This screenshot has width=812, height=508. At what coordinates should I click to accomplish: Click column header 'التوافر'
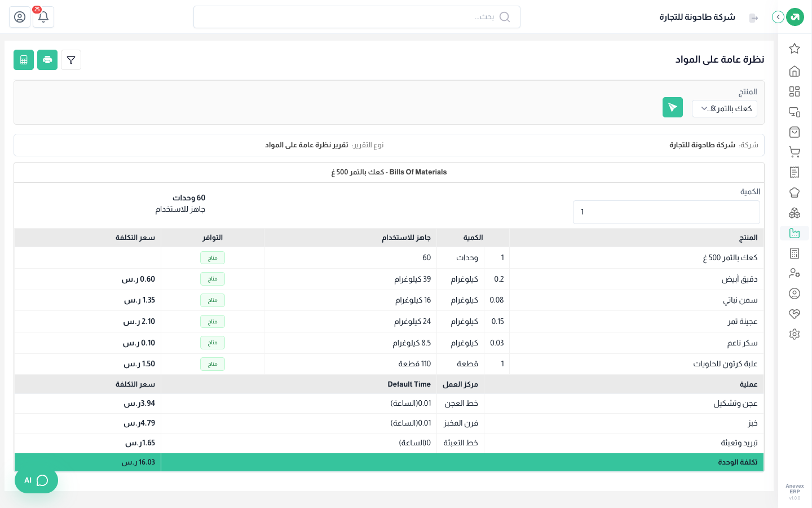click(x=213, y=238)
